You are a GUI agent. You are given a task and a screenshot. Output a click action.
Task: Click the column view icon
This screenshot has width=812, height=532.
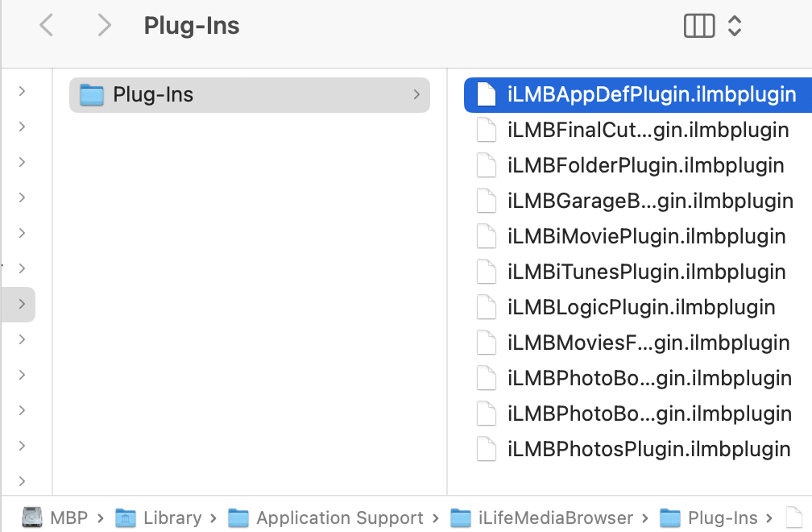pyautogui.click(x=699, y=25)
